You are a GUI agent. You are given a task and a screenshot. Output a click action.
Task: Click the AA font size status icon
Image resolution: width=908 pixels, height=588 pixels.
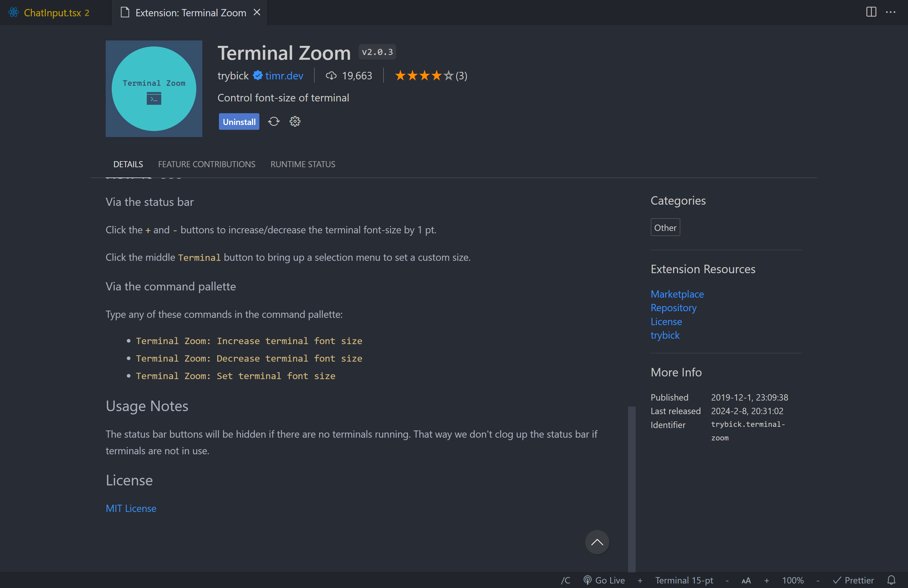click(746, 580)
